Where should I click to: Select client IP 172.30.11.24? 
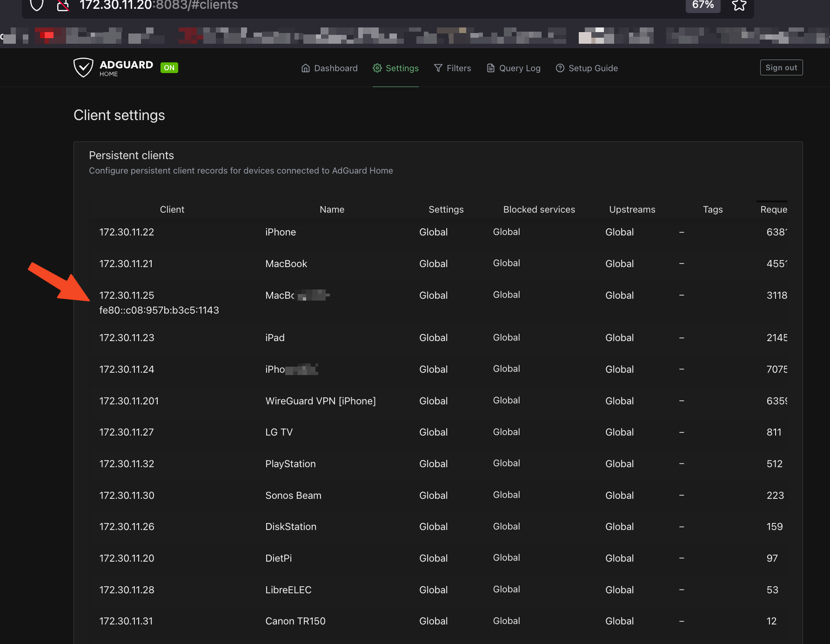click(127, 369)
